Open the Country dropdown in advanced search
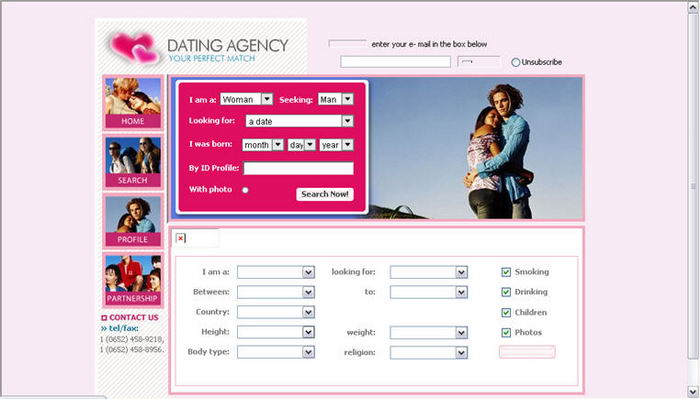The height and width of the screenshot is (399, 700). pyautogui.click(x=276, y=312)
